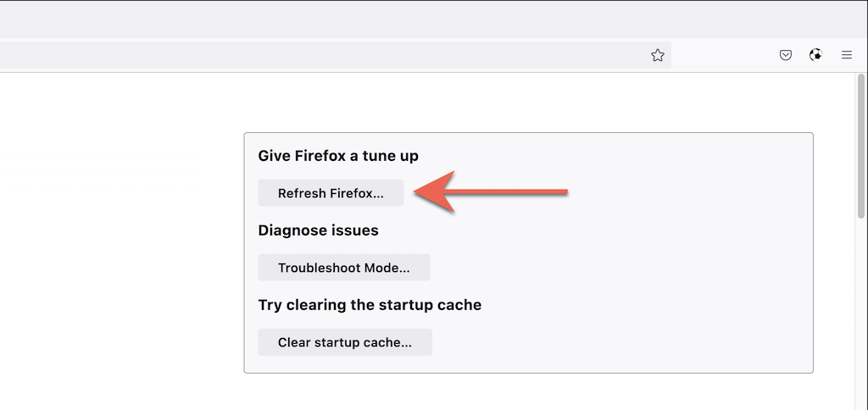Bookmark this page with the star icon
This screenshot has width=868, height=410.
(658, 55)
